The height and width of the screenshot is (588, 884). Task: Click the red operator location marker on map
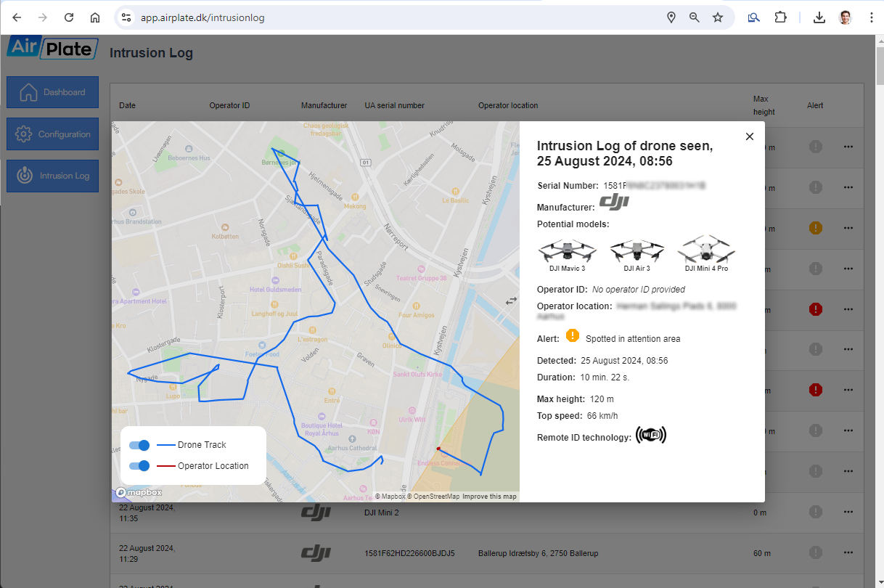click(438, 449)
